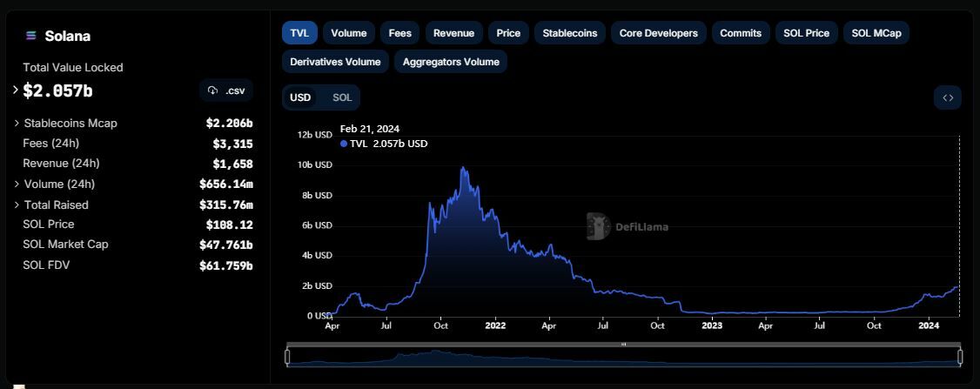This screenshot has height=389, width=980.
Task: Toggle the Aggregators Volume chart series
Action: (x=451, y=62)
